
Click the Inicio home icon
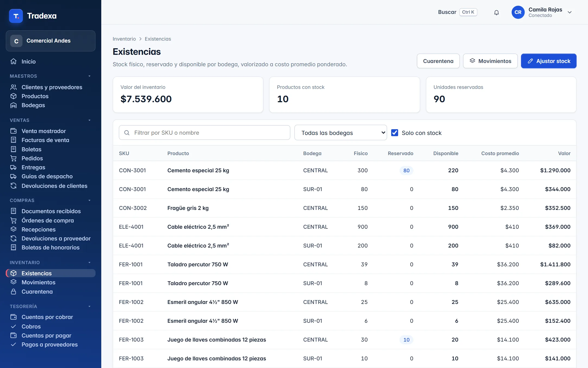point(13,61)
